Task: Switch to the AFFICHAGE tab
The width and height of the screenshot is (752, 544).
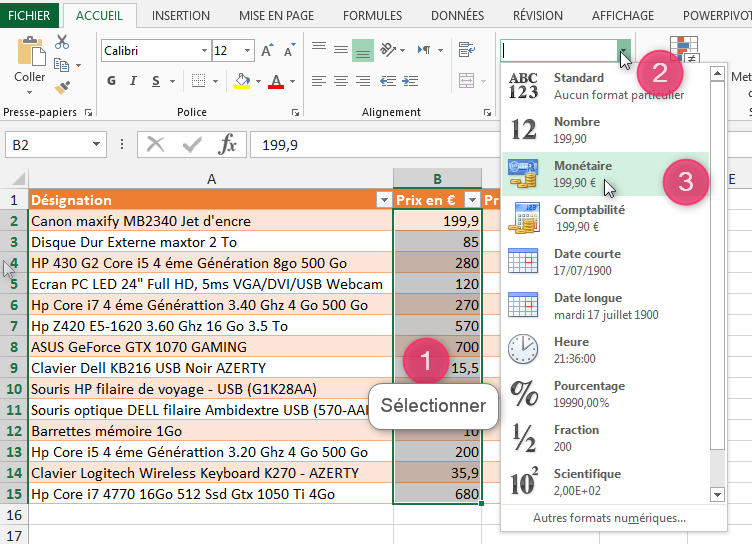Action: pos(623,16)
